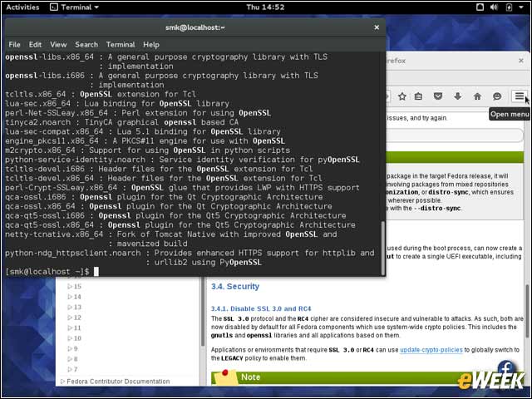Click the terminal window scrollbar
This screenshot has width=532, height=399.
coord(383,248)
